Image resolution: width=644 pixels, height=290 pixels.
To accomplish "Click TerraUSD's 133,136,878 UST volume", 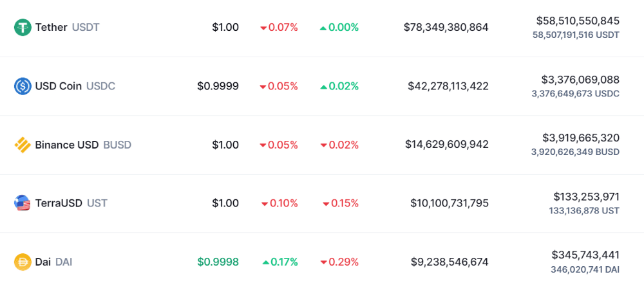I will (x=584, y=211).
